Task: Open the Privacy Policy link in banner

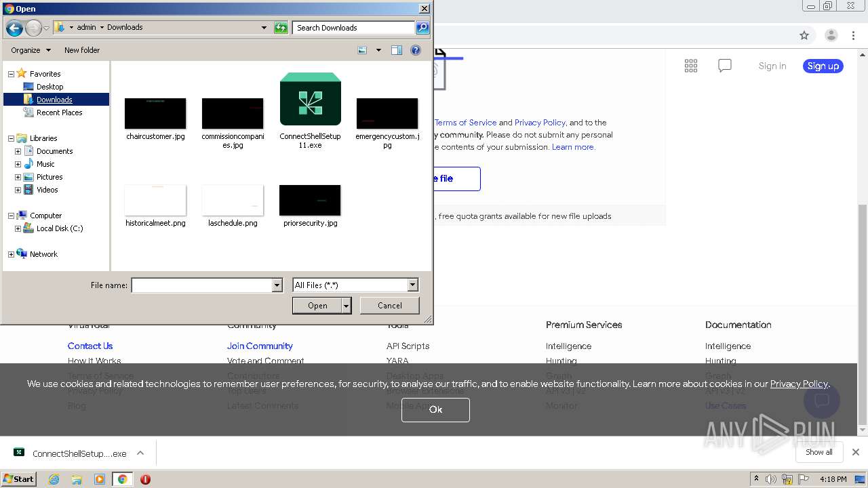Action: (x=799, y=384)
